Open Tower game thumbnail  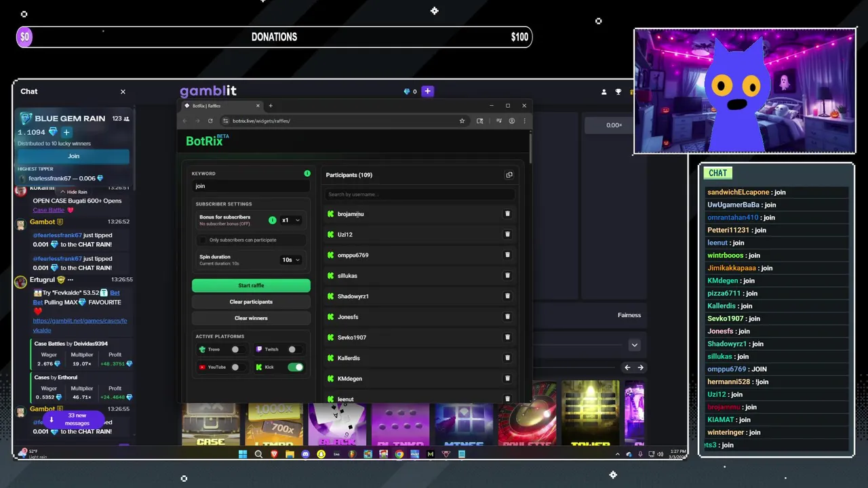591,413
